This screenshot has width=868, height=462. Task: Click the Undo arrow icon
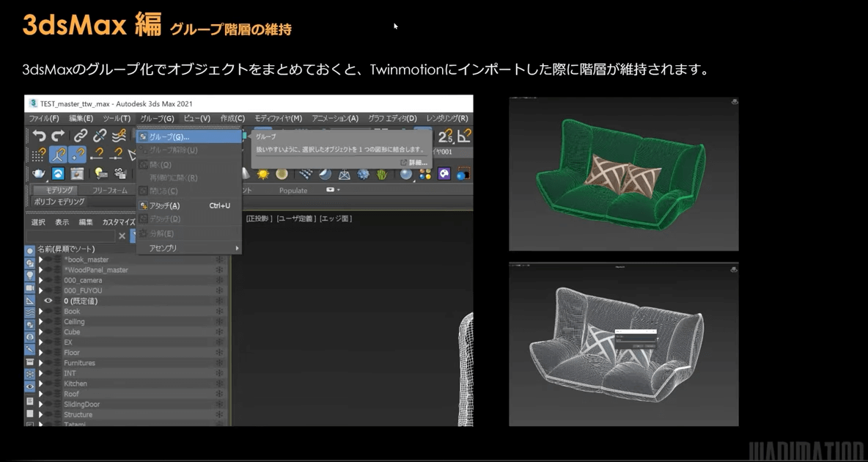tap(39, 135)
